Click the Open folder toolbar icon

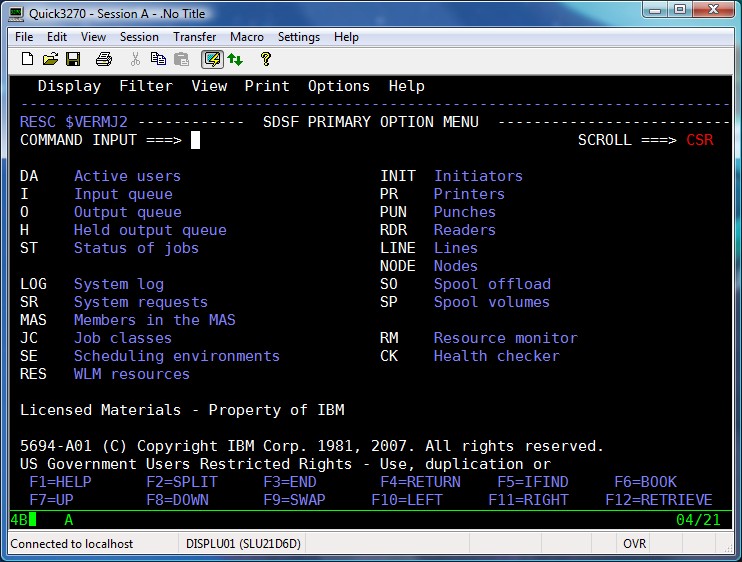(x=50, y=59)
